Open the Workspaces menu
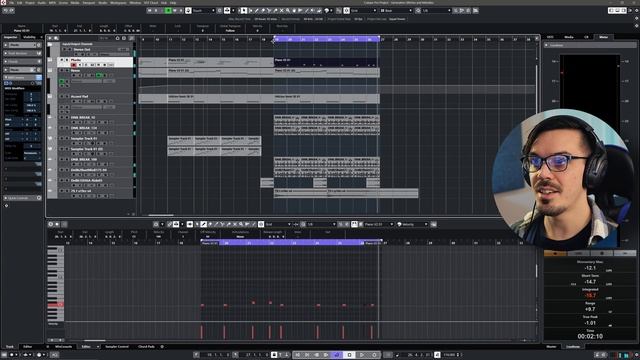 coord(118,2)
